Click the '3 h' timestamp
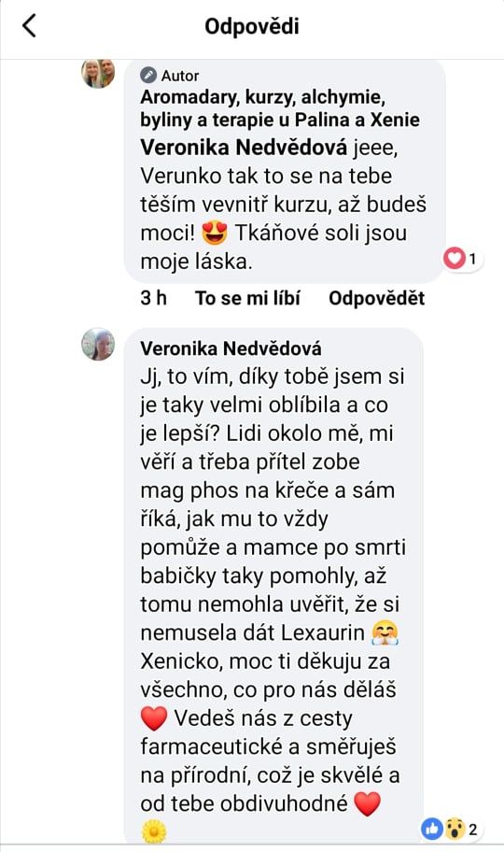Viewport: 504px width, 852px height. (154, 298)
